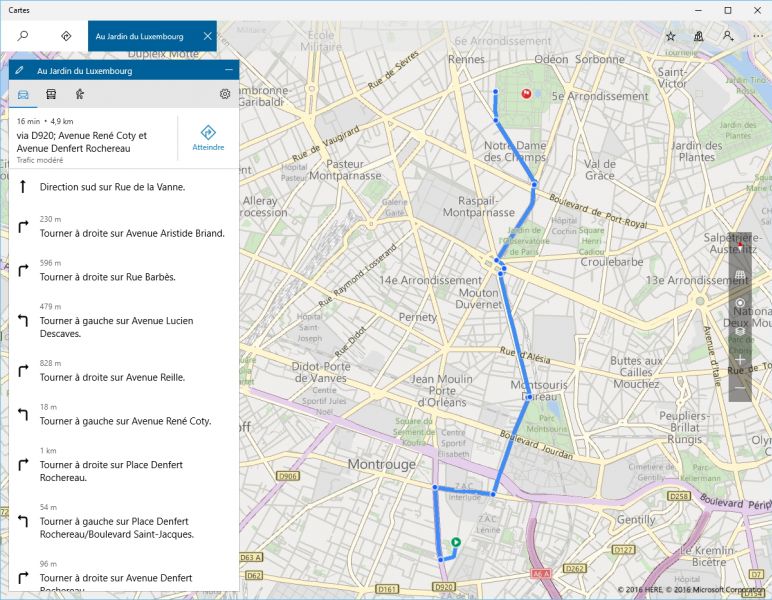This screenshot has width=772, height=600.
Task: Zoom in with the plus button
Action: (x=740, y=359)
